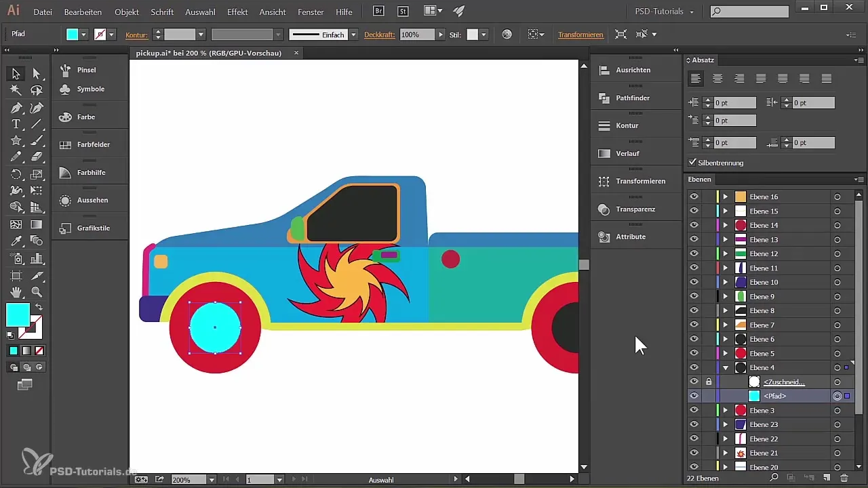Viewport: 868px width, 488px height.
Task: Hide layer Ebene 9
Action: click(694, 296)
